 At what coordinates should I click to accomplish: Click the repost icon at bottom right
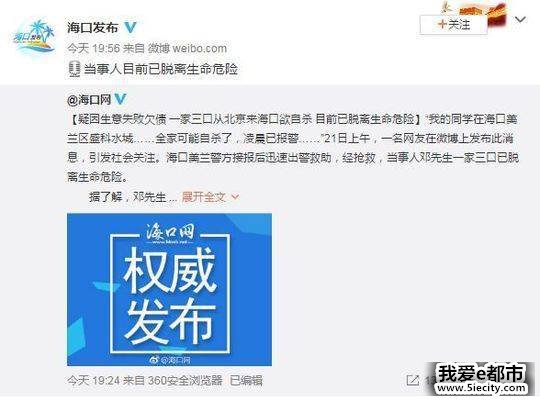click(x=413, y=380)
